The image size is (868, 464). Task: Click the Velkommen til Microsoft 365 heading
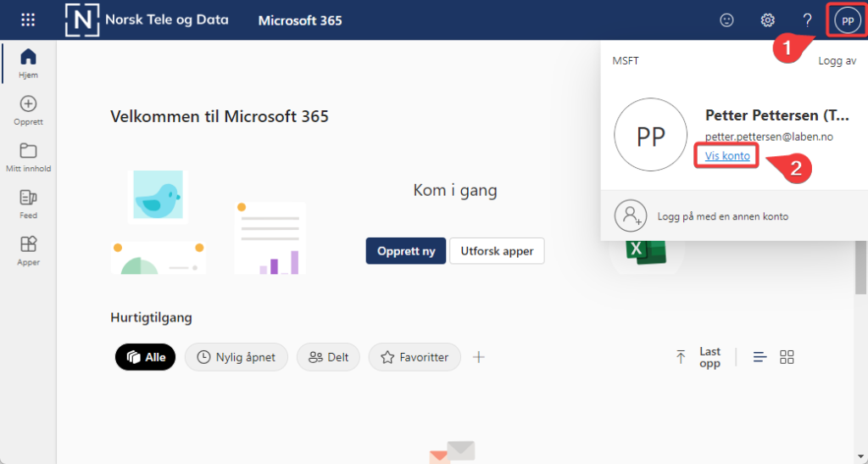[x=220, y=116]
